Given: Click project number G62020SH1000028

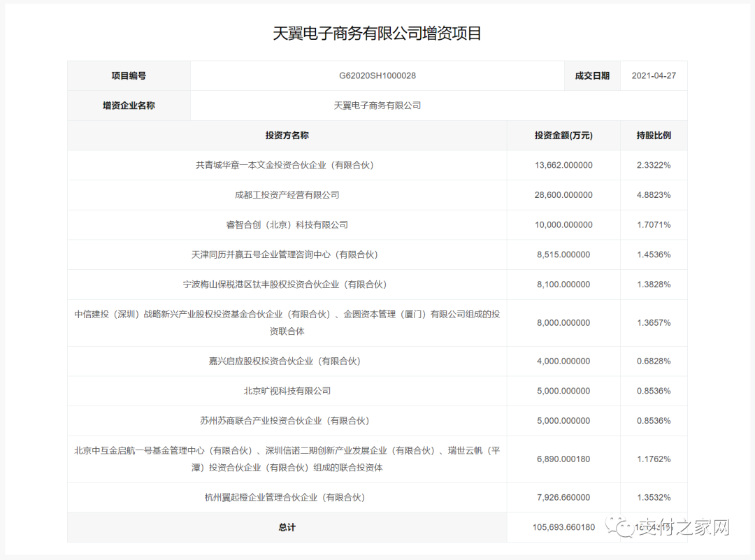Looking at the screenshot, I should 377,76.
